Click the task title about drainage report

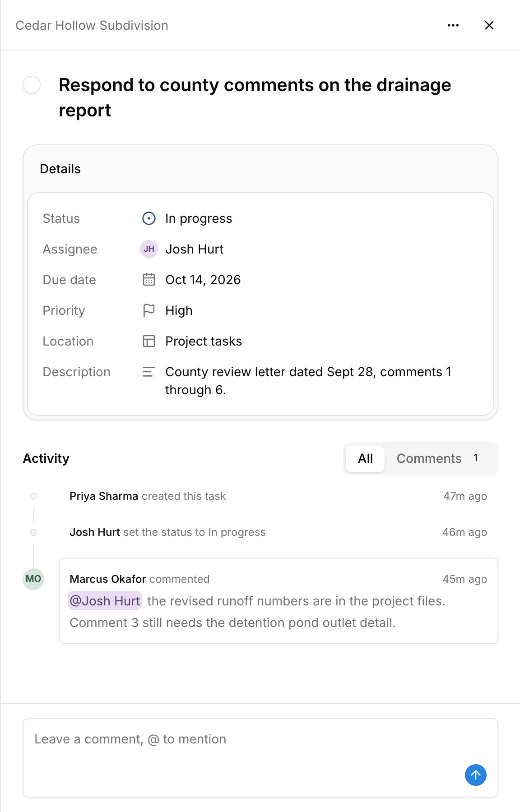click(255, 97)
